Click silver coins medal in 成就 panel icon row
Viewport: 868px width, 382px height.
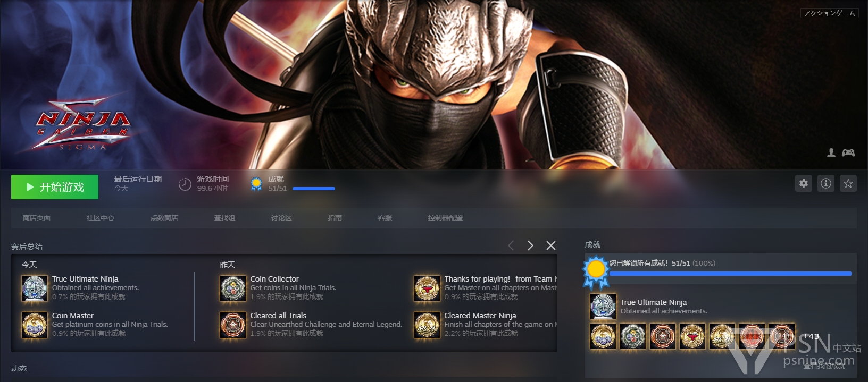tap(633, 336)
